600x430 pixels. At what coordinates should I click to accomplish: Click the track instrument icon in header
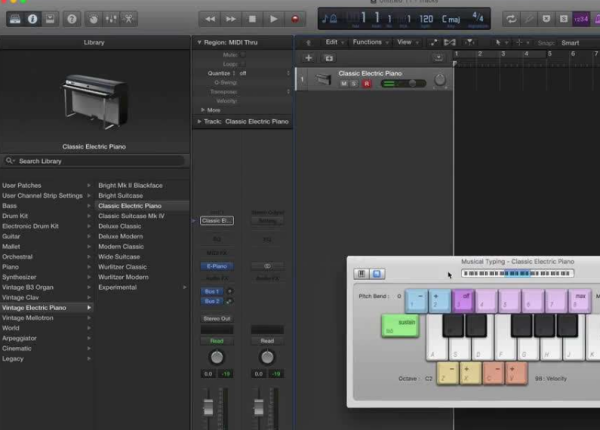point(323,79)
